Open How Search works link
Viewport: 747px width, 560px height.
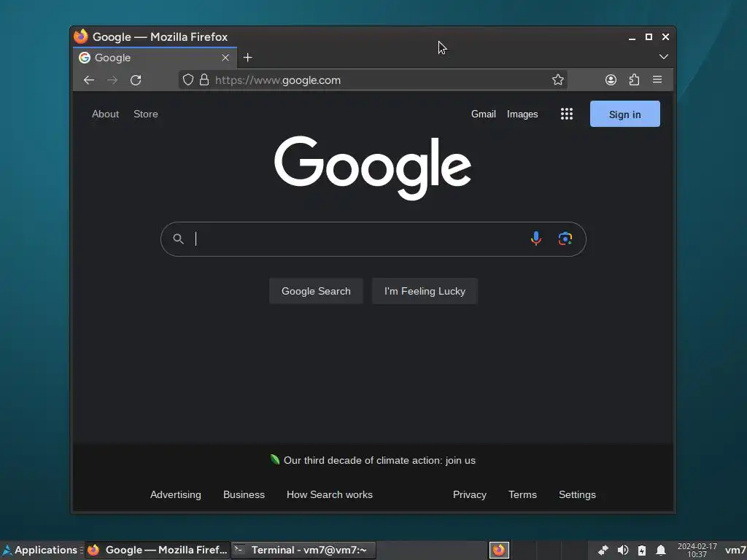click(x=330, y=494)
